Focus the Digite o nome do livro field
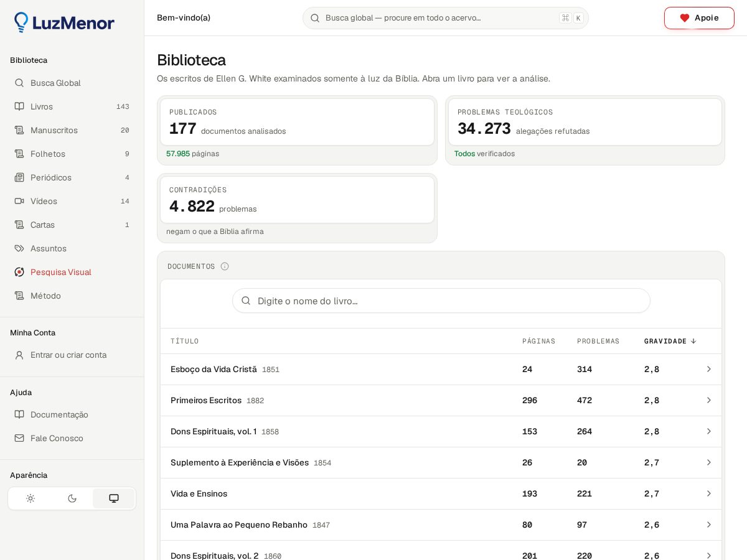The width and height of the screenshot is (747, 560). [441, 301]
